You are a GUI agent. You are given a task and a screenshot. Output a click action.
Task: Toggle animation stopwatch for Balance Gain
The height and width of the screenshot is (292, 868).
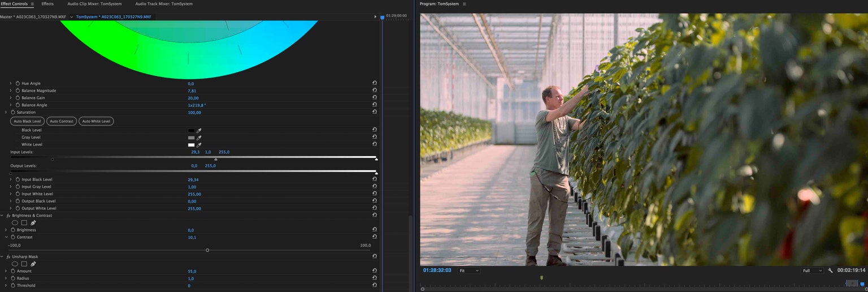coord(18,98)
